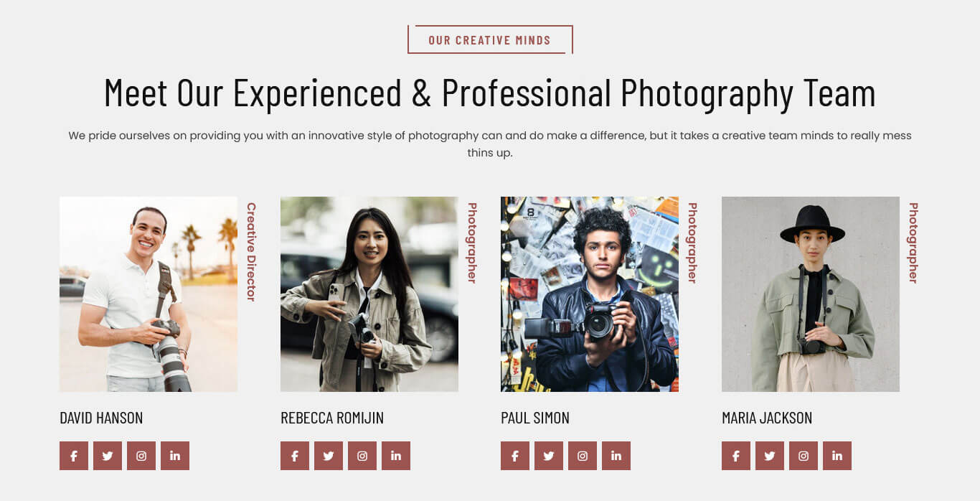
Task: Open David Hanson's Facebook profile icon
Action: [74, 456]
